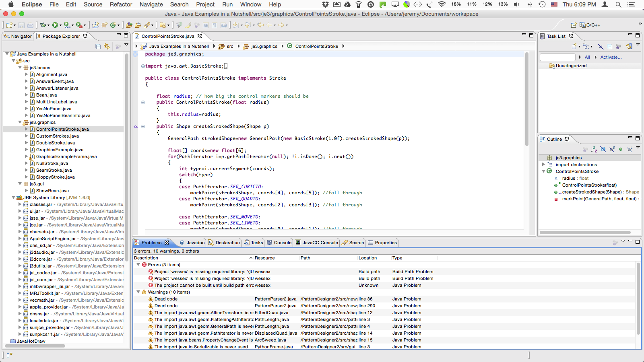The image size is (644, 362).
Task: Switch to the C/C++ perspective
Action: [590, 25]
